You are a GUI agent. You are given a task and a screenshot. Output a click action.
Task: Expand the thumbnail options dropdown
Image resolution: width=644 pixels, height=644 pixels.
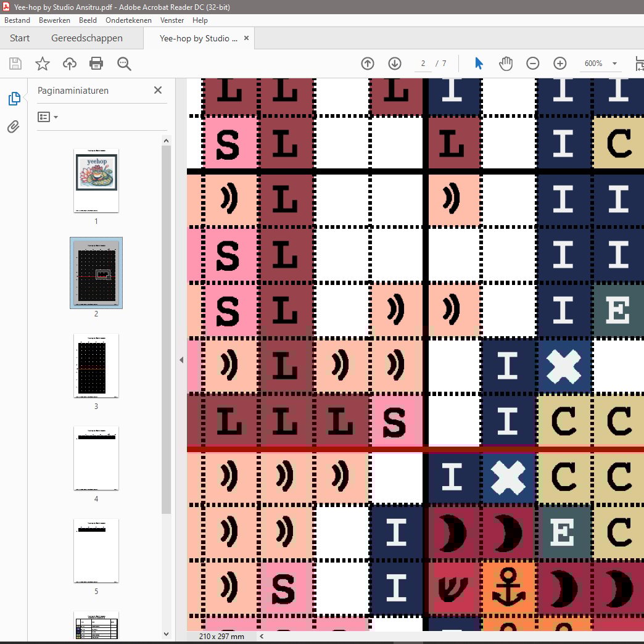point(47,117)
